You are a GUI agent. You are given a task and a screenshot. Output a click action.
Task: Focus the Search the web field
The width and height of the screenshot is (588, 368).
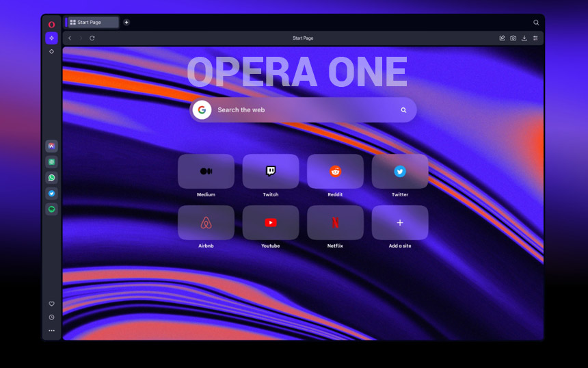pos(303,110)
